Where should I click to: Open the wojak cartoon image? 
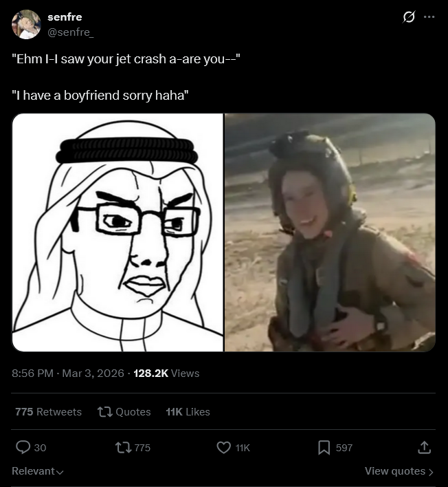pos(117,232)
